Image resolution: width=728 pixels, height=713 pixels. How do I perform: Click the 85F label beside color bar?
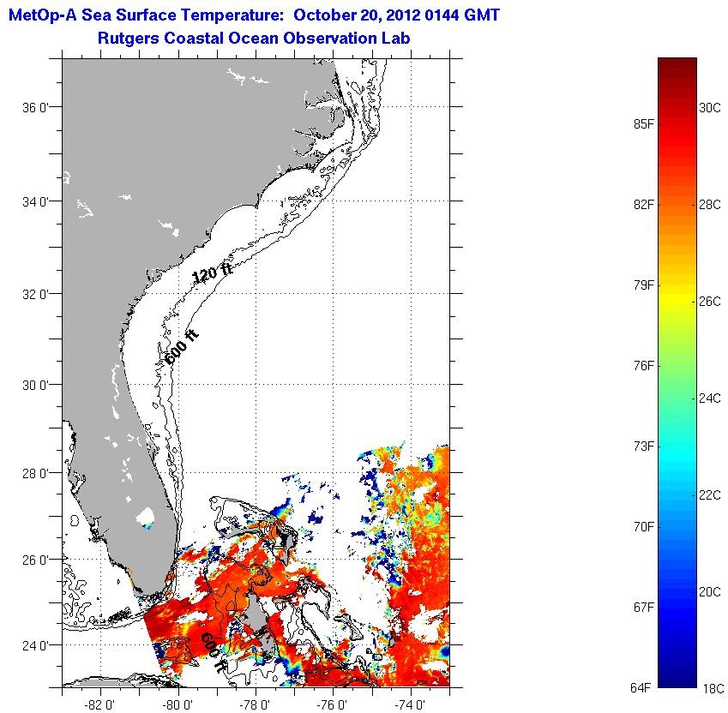643,124
